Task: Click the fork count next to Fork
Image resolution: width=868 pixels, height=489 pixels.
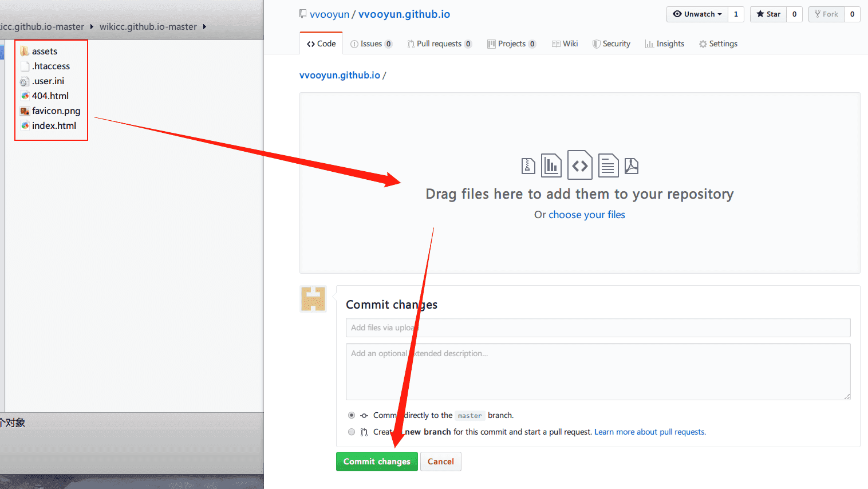Action: click(852, 14)
